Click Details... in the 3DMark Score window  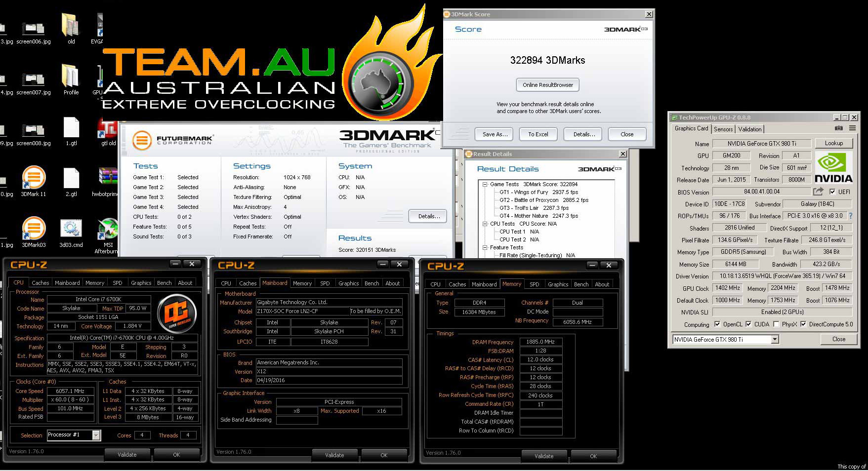pos(584,134)
